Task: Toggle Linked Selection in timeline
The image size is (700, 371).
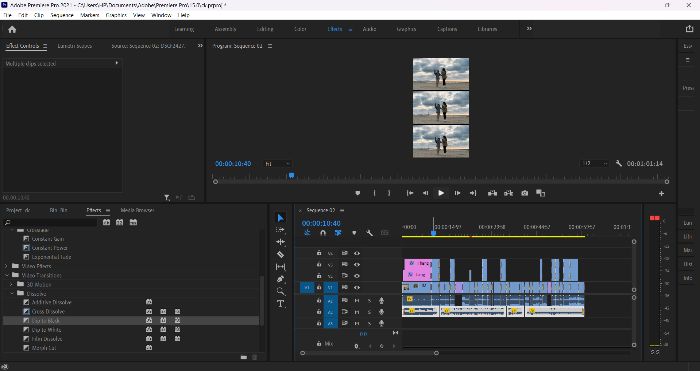Action: click(x=338, y=233)
